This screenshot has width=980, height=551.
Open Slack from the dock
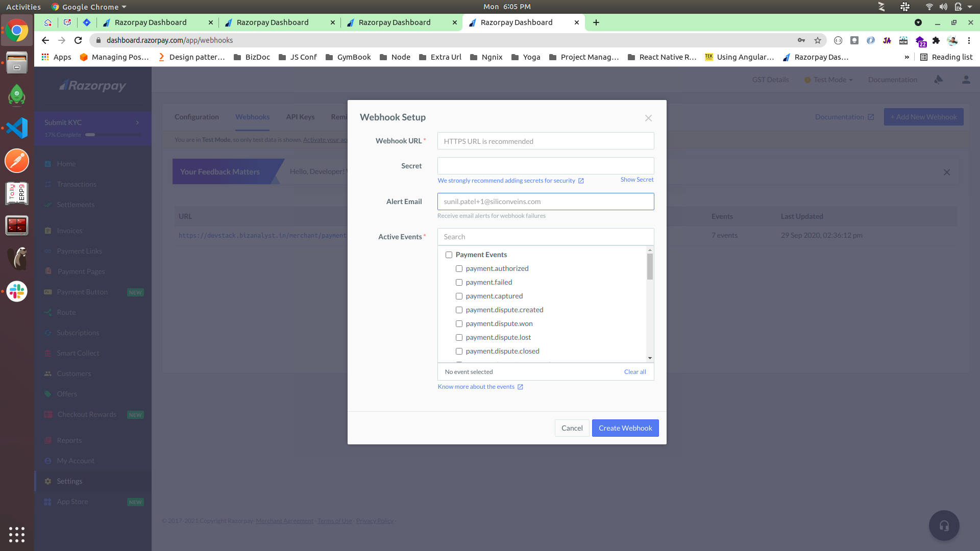[x=17, y=291]
